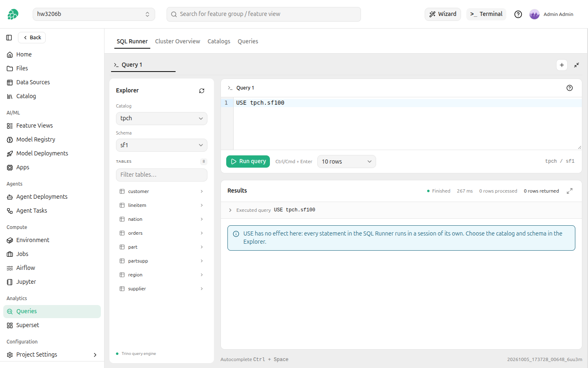
Task: Select the Query 1 session tab
Action: tap(143, 65)
